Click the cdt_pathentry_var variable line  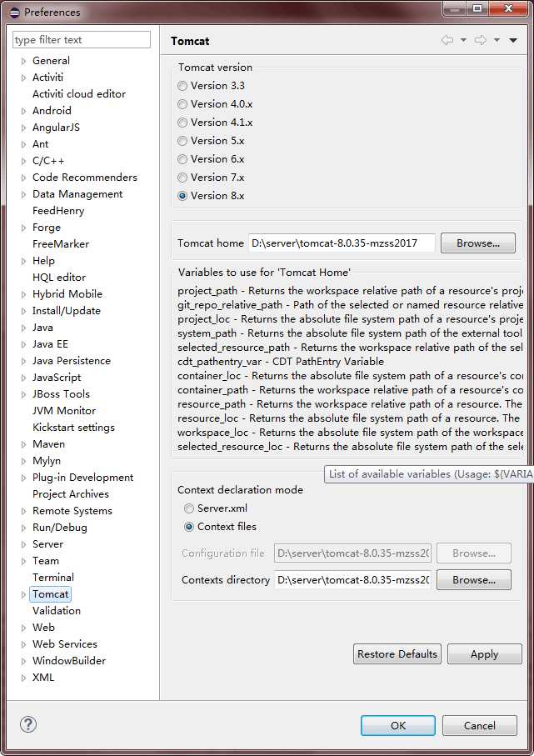click(x=281, y=361)
